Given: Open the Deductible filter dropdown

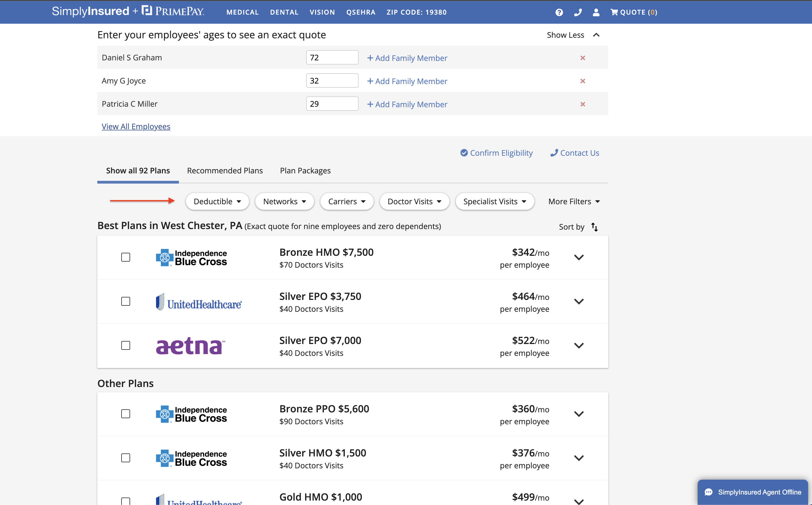Looking at the screenshot, I should click(x=217, y=202).
